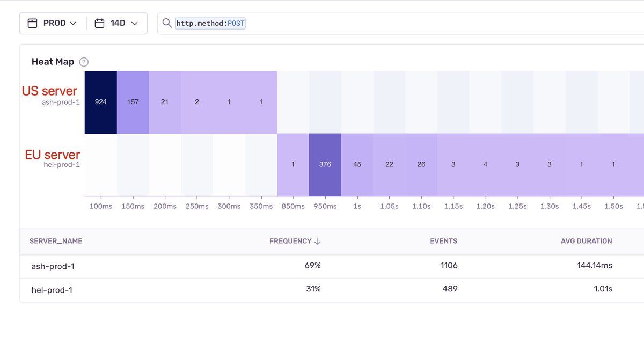644x343 pixels.
Task: Open the ash-prod-1 row in the table
Action: (52, 265)
